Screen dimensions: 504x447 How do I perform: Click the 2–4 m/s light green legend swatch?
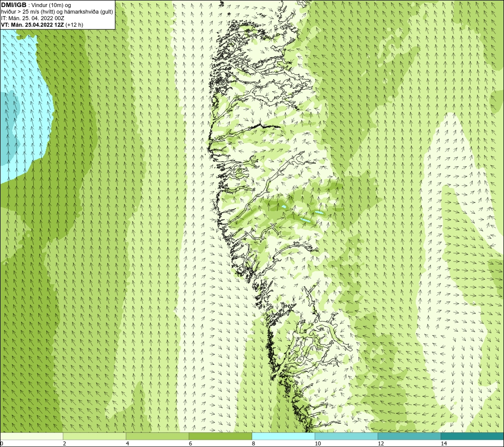[x=95, y=436]
